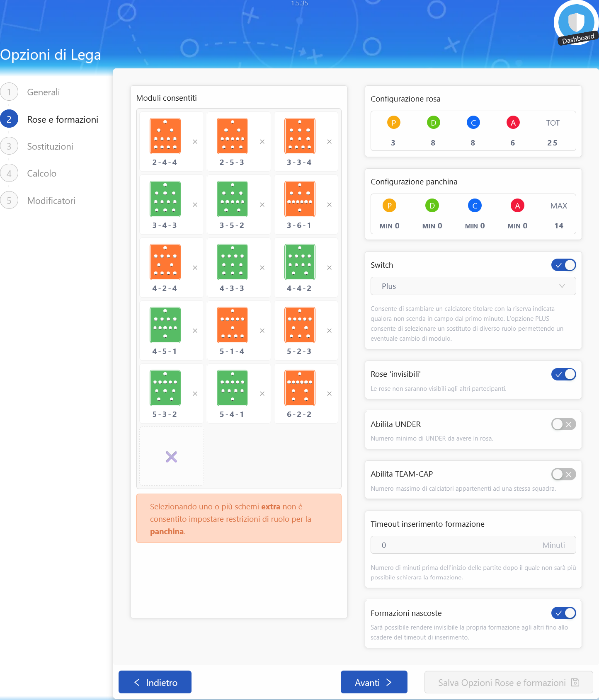Select the 2-4-4 formation icon
599x700 pixels.
(x=165, y=136)
